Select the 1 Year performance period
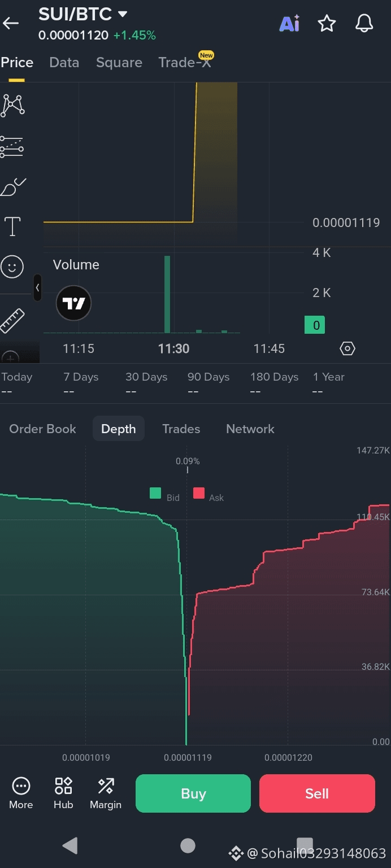The height and width of the screenshot is (868, 391). [x=329, y=383]
